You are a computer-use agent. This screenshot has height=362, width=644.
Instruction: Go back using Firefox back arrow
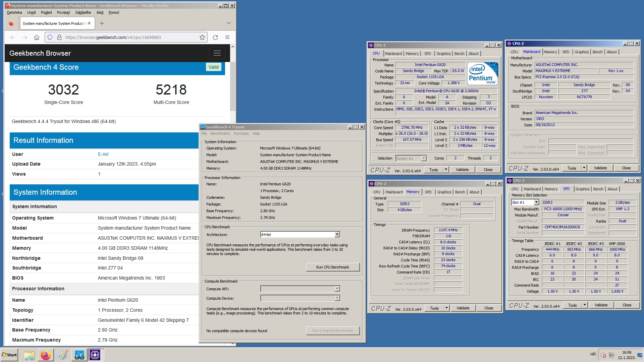13,37
